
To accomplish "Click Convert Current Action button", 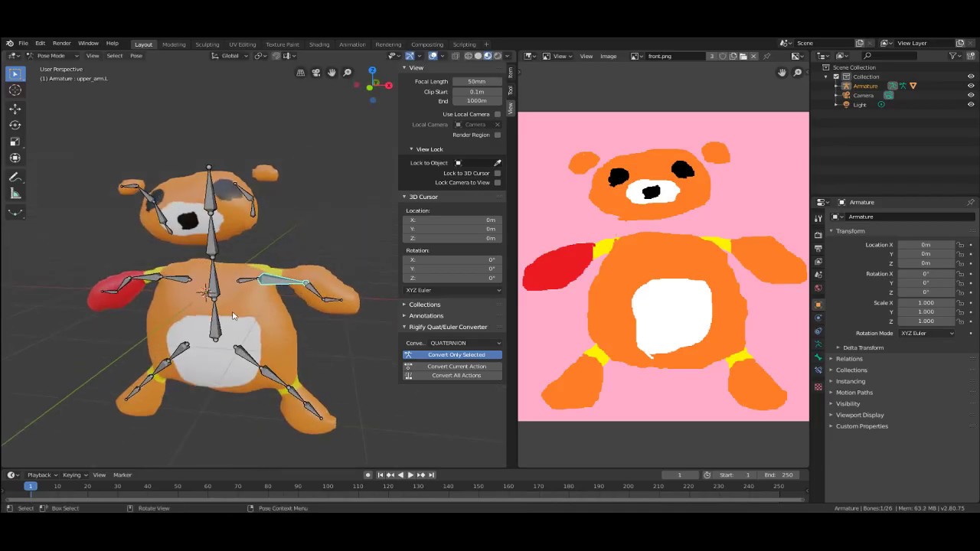I will pos(452,367).
